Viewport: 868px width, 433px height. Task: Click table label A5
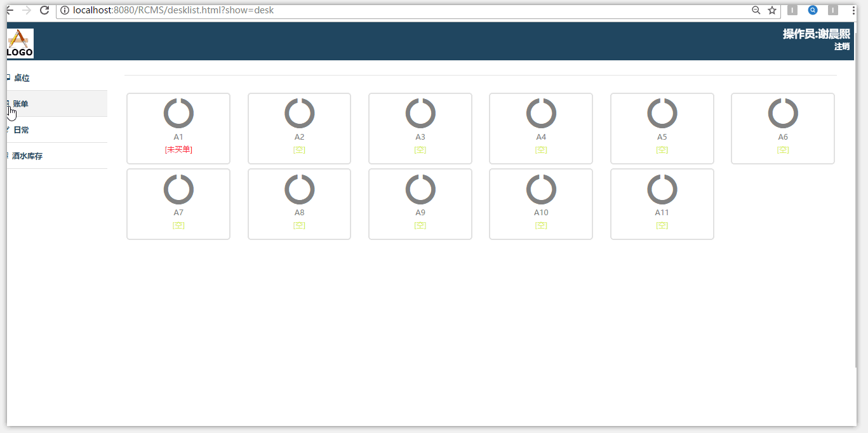click(x=662, y=137)
